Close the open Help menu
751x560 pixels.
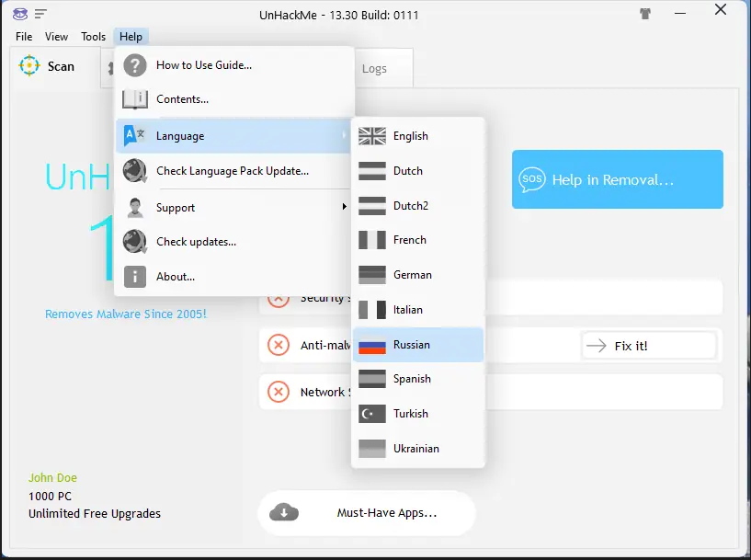pyautogui.click(x=131, y=37)
